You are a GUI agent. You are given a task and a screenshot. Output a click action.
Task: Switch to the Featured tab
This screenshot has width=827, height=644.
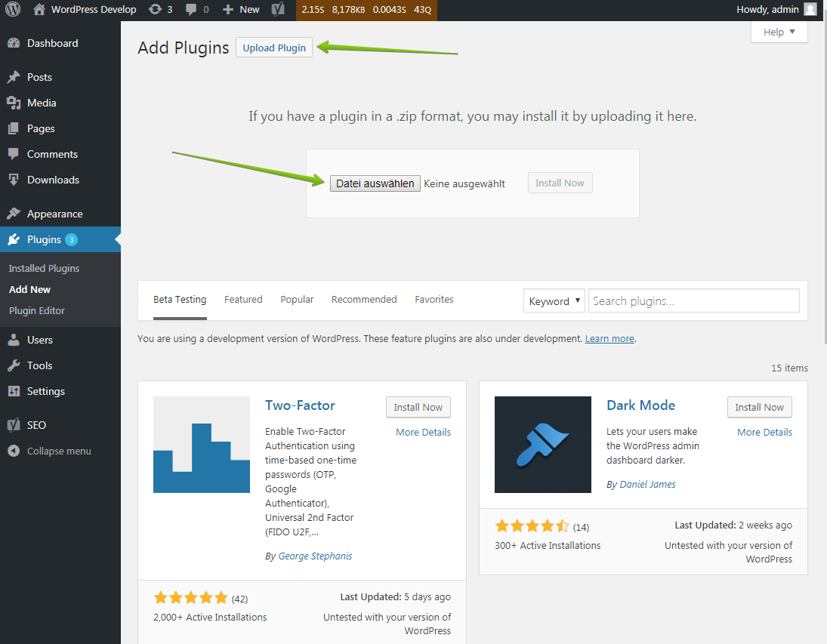click(243, 300)
